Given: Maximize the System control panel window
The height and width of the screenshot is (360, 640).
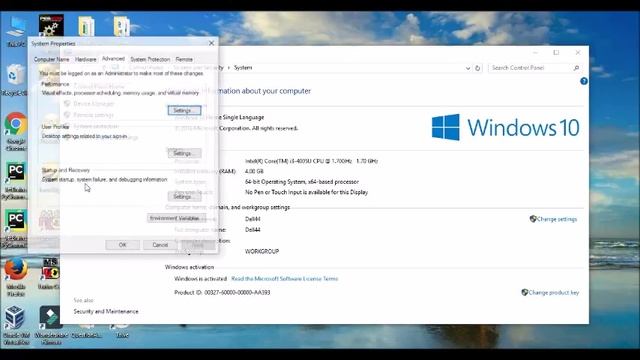Looking at the screenshot, I should point(556,53).
